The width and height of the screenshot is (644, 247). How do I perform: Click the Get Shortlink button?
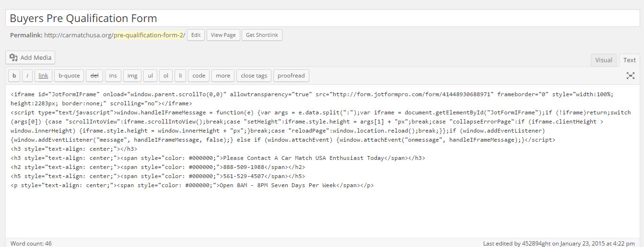point(262,35)
